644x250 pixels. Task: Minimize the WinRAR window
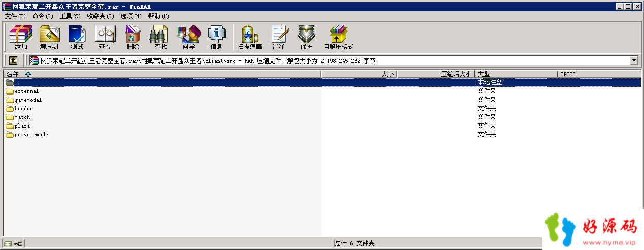[x=619, y=7]
